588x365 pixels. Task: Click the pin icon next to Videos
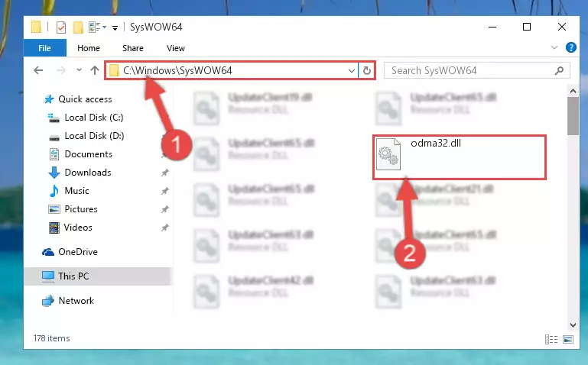164,228
